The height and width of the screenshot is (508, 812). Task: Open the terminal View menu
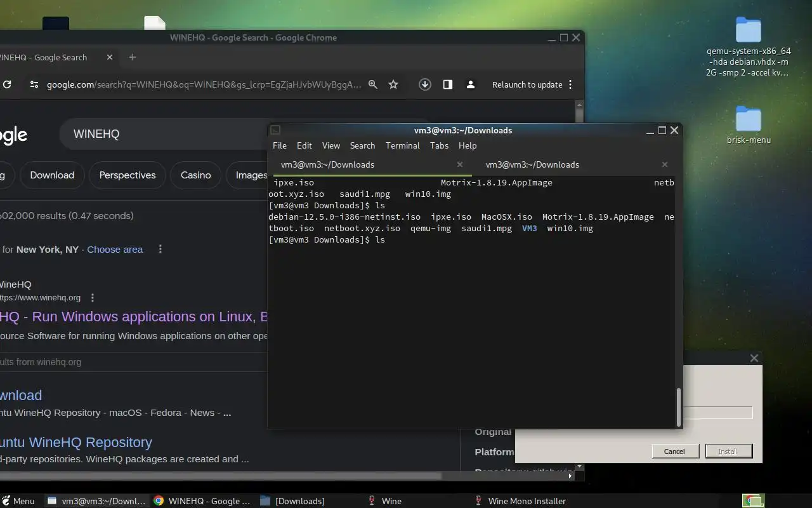coord(331,145)
